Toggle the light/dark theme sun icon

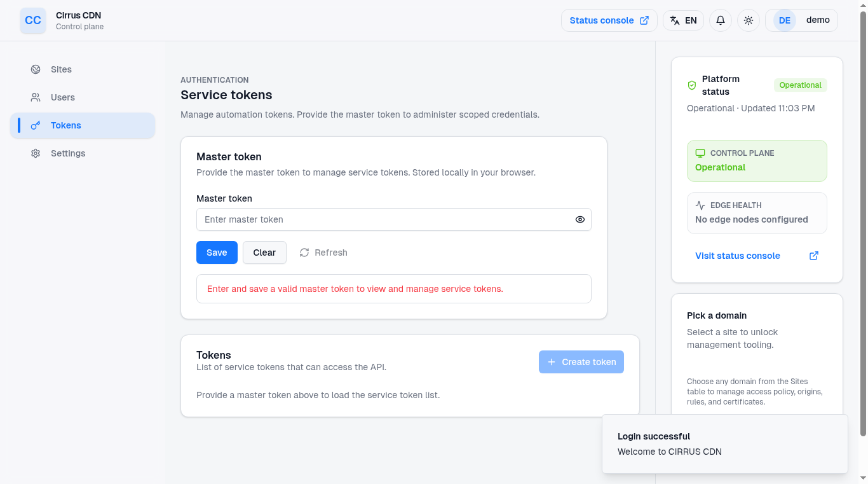(x=749, y=20)
